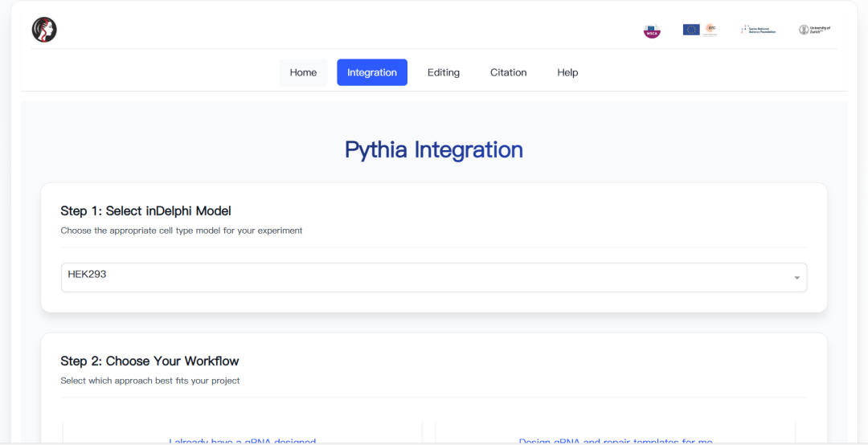Viewport: 868px width, 445px height.
Task: Click the 'Choose the appropriate cell type model' description
Action: 182,231
